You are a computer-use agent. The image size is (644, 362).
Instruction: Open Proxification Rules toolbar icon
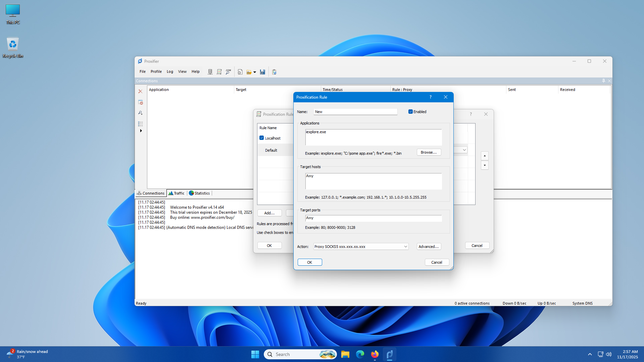pyautogui.click(x=219, y=72)
